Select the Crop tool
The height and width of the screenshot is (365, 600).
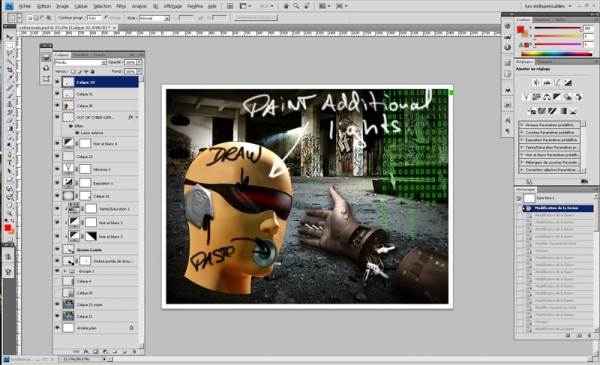[10, 70]
